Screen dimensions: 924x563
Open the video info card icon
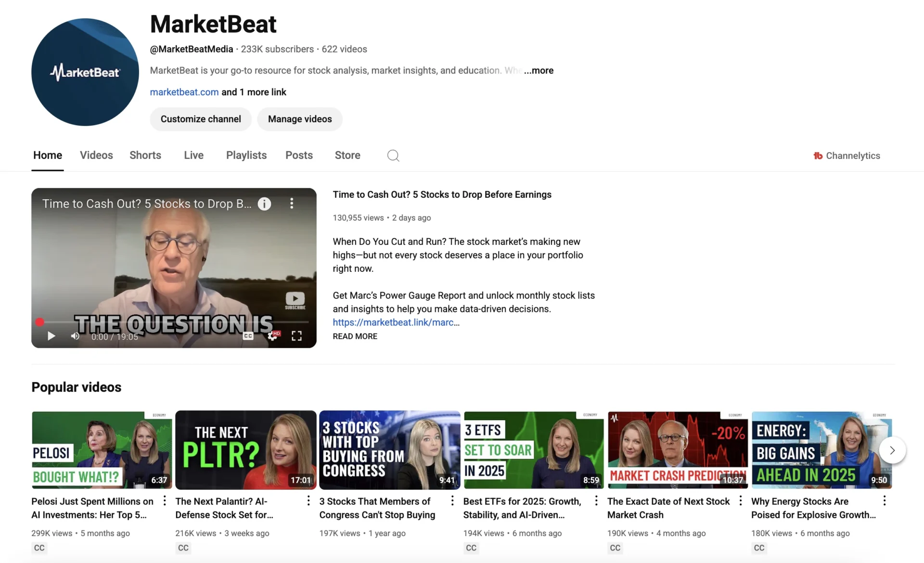264,204
